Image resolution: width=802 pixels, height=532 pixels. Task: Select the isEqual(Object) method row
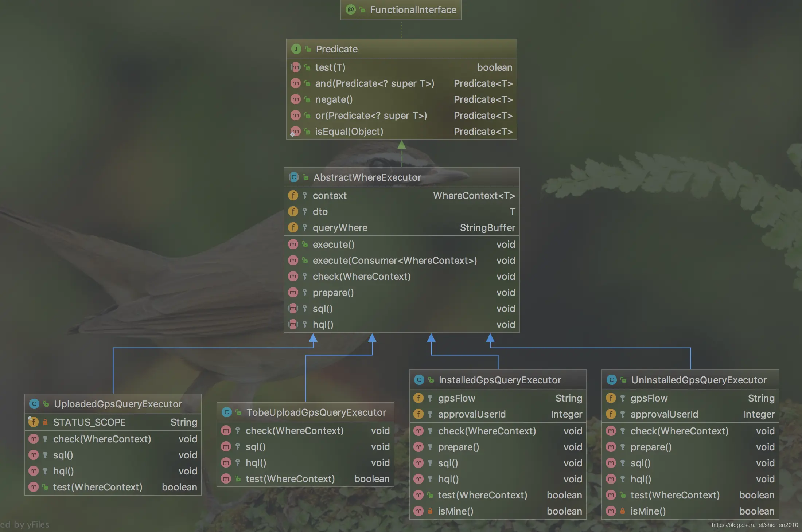[349, 131]
